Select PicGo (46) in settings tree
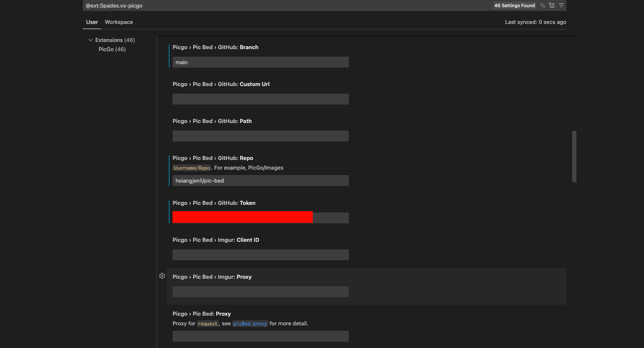The height and width of the screenshot is (348, 644). [112, 49]
